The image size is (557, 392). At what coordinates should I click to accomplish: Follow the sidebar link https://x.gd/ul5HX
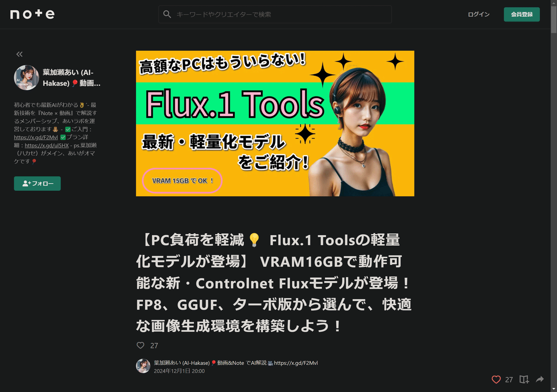[x=47, y=145]
